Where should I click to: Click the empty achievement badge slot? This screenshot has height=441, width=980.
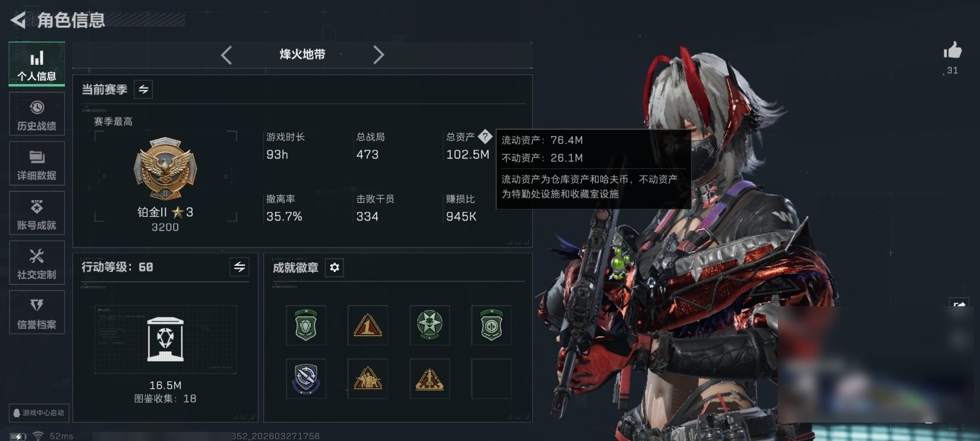(x=491, y=379)
